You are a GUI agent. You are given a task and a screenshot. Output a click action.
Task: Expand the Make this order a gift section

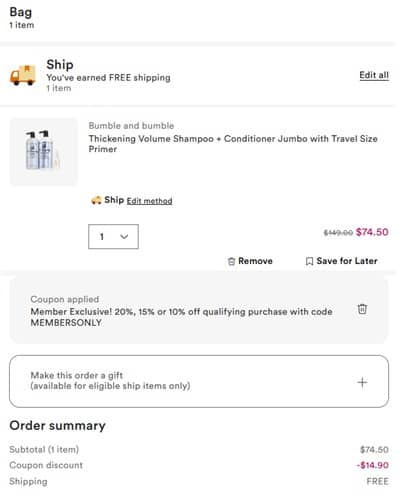(199, 381)
